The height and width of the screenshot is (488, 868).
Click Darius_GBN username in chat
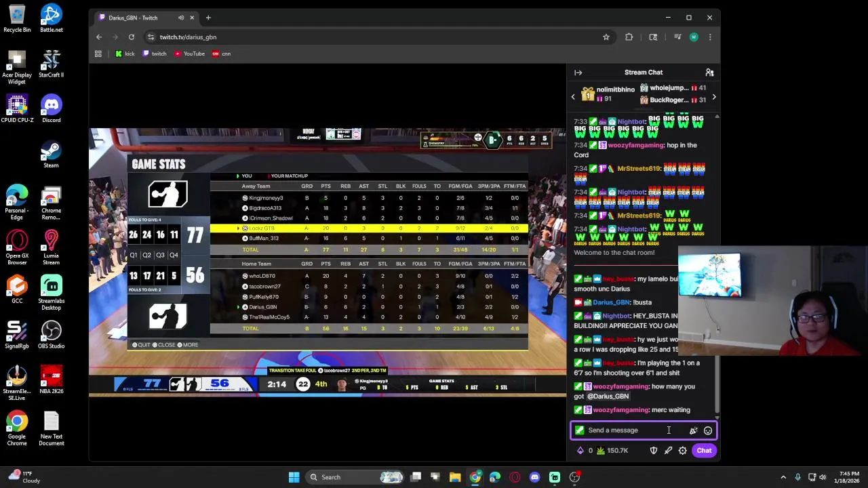(611, 302)
